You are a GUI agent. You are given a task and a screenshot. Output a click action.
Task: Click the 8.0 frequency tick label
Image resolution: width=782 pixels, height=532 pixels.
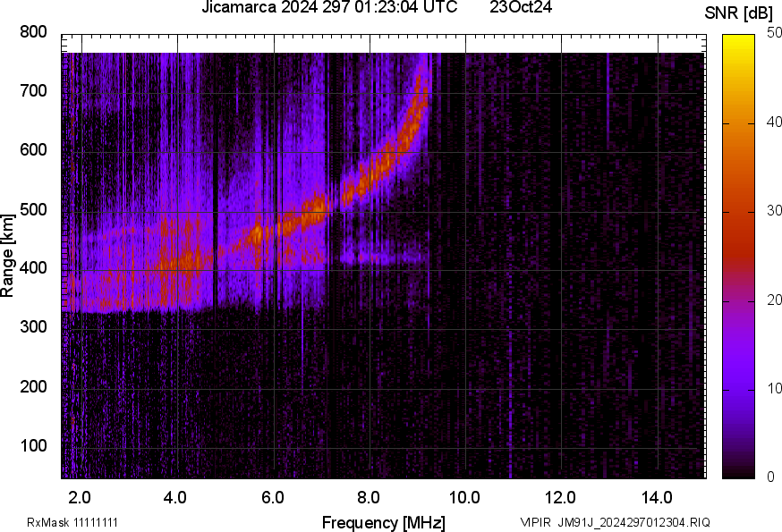tap(369, 498)
